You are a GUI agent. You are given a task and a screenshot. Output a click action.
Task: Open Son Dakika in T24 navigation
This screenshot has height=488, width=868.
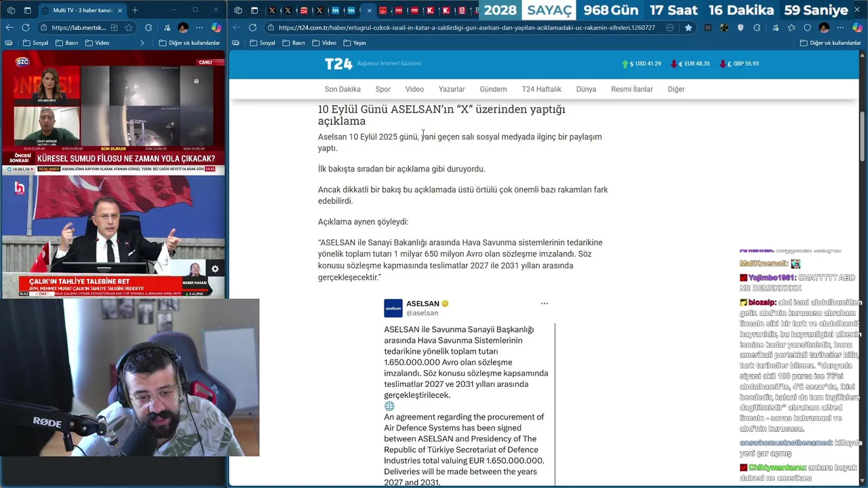(x=342, y=89)
